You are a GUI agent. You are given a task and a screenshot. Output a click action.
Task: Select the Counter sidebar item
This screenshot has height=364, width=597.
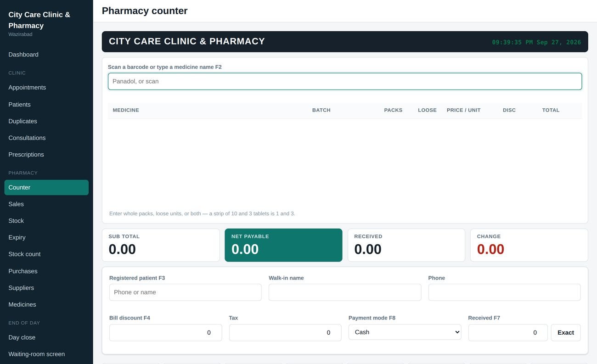point(46,187)
